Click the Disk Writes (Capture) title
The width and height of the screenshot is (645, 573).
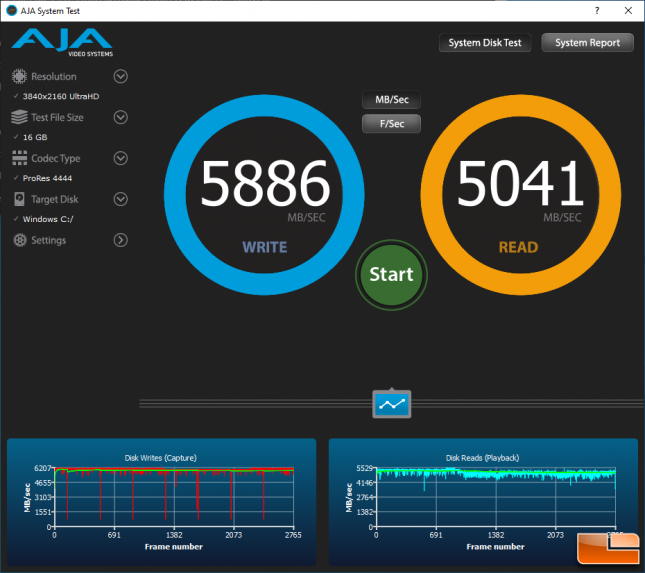coord(161,458)
